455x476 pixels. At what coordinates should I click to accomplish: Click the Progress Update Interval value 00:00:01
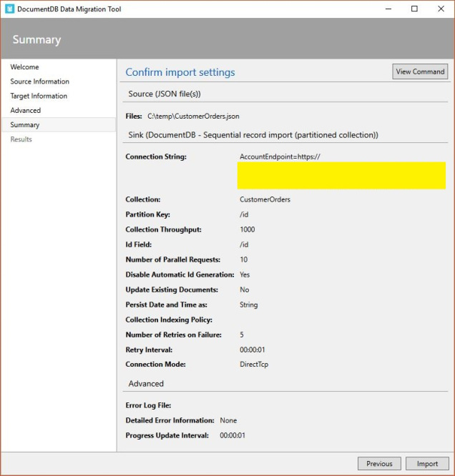click(x=233, y=435)
